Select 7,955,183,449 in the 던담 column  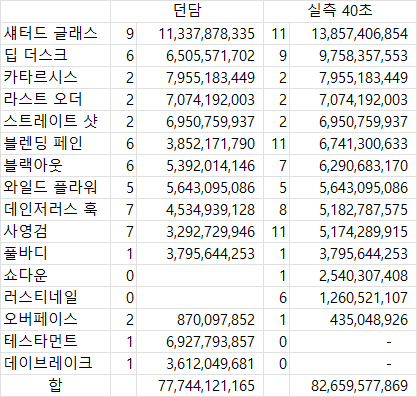pos(200,77)
